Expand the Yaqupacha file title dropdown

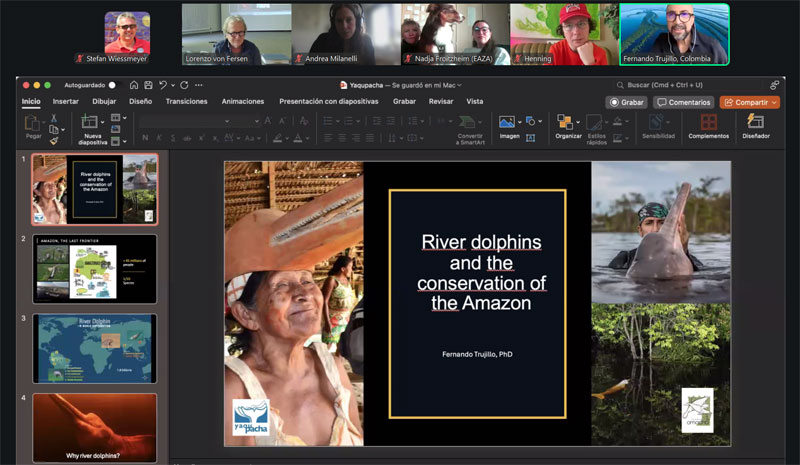[460, 85]
